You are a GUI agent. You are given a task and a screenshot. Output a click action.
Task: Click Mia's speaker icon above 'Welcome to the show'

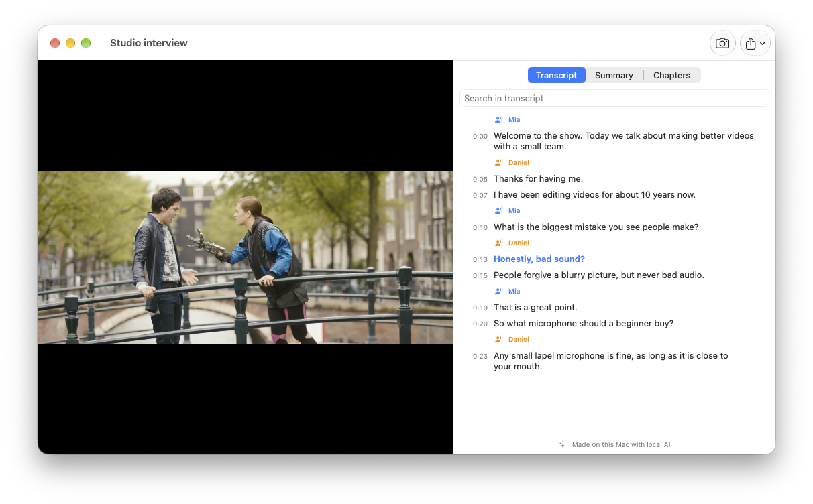(498, 119)
